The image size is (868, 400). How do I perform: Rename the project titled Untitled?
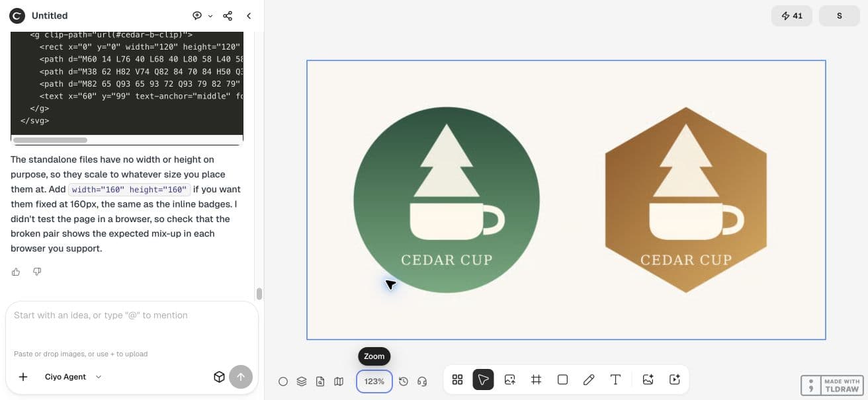coord(50,15)
